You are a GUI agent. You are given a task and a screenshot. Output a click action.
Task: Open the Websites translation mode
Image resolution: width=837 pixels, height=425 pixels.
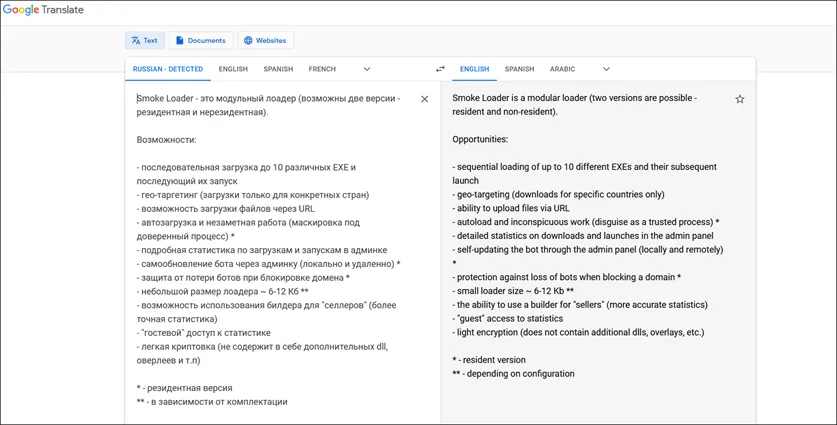pyautogui.click(x=265, y=41)
